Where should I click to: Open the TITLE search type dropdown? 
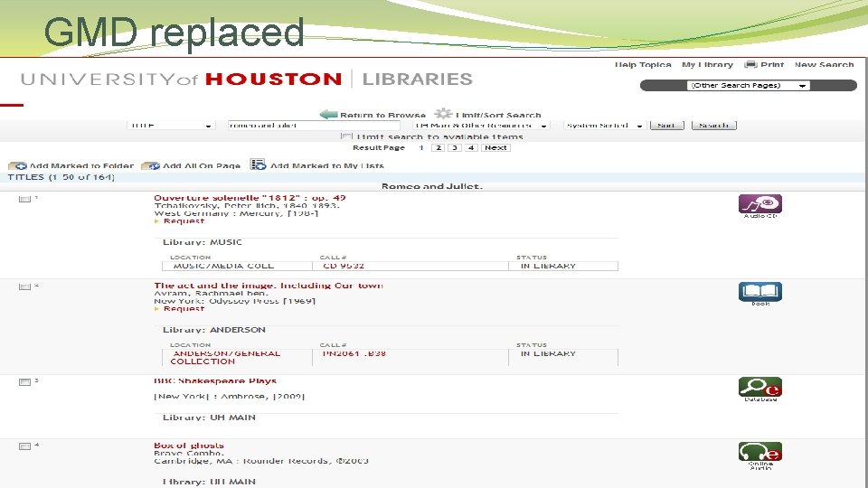(x=170, y=126)
